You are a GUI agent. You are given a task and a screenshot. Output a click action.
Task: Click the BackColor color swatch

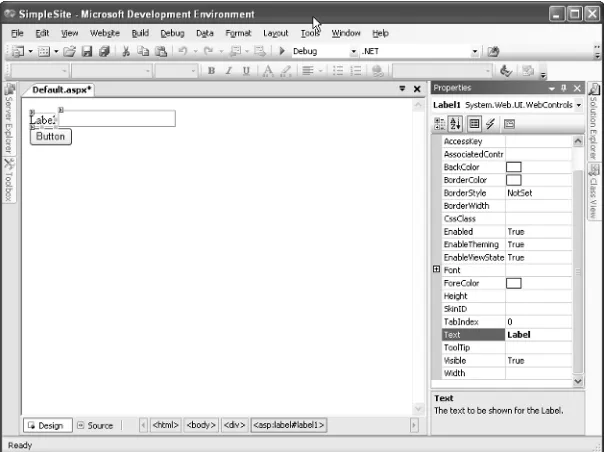(x=513, y=167)
